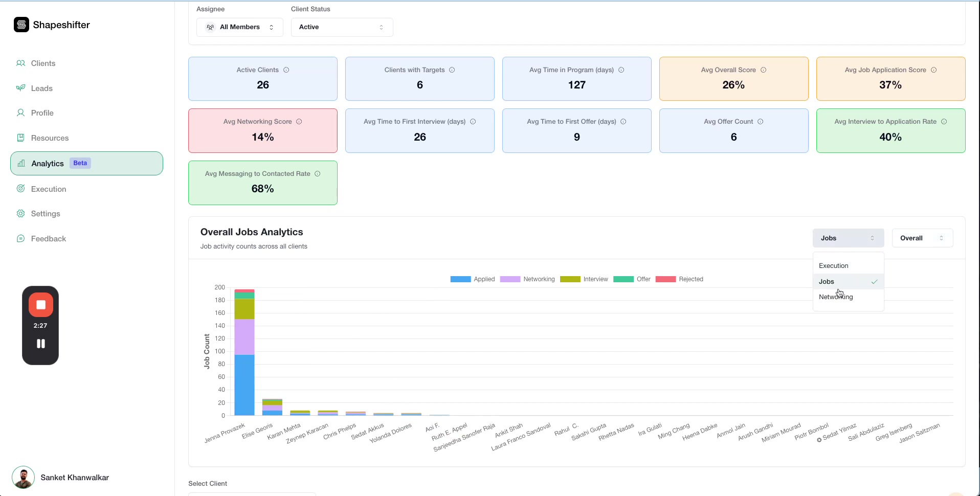
Task: Click the info icon on Avg Networking Score
Action: tap(299, 122)
